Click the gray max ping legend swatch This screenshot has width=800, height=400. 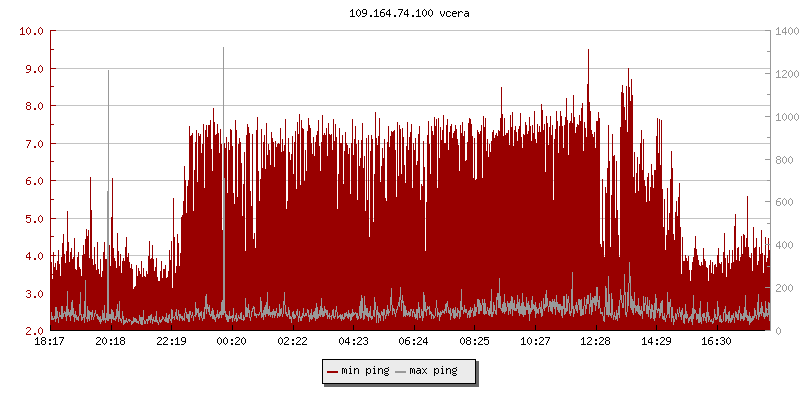pos(401,371)
